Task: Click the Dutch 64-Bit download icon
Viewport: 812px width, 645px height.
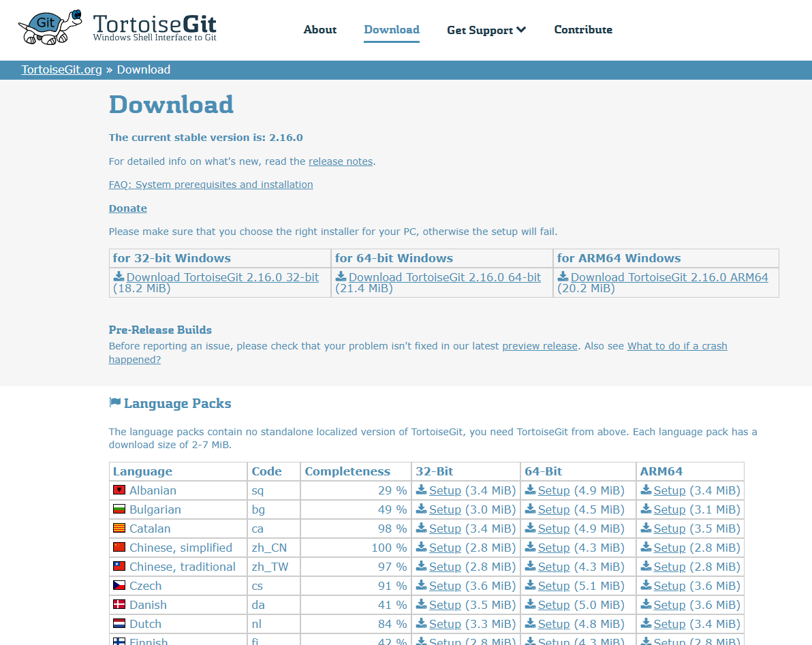Action: click(x=530, y=624)
